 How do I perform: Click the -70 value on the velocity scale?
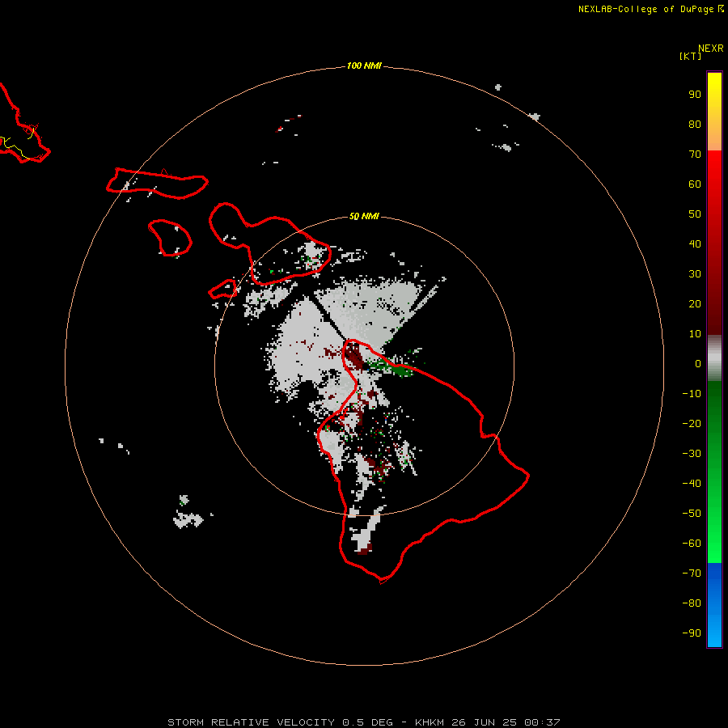(692, 574)
